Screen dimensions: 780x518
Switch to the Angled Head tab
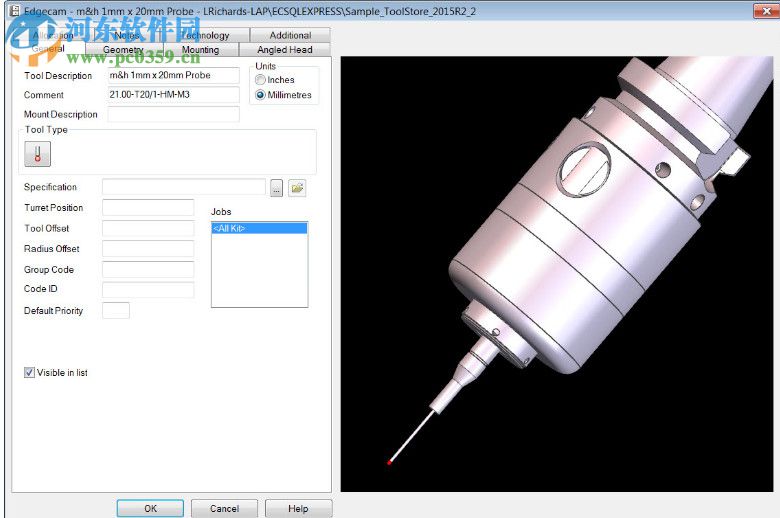pyautogui.click(x=285, y=50)
